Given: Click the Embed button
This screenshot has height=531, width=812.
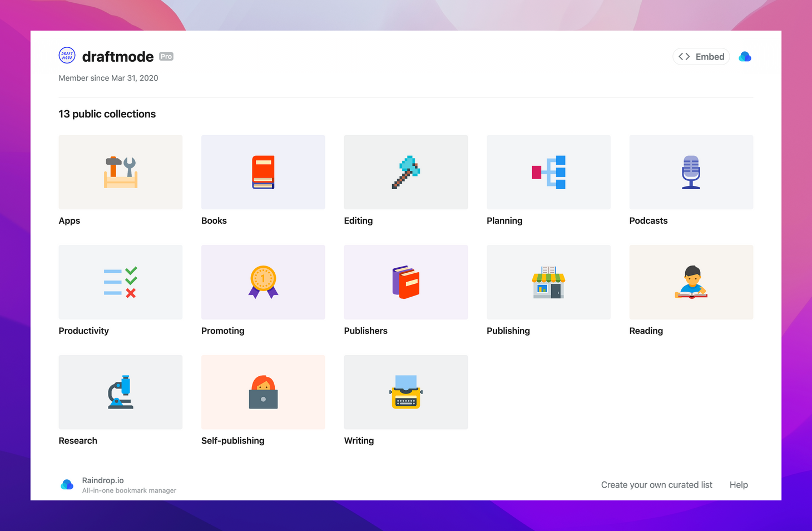Looking at the screenshot, I should (701, 57).
